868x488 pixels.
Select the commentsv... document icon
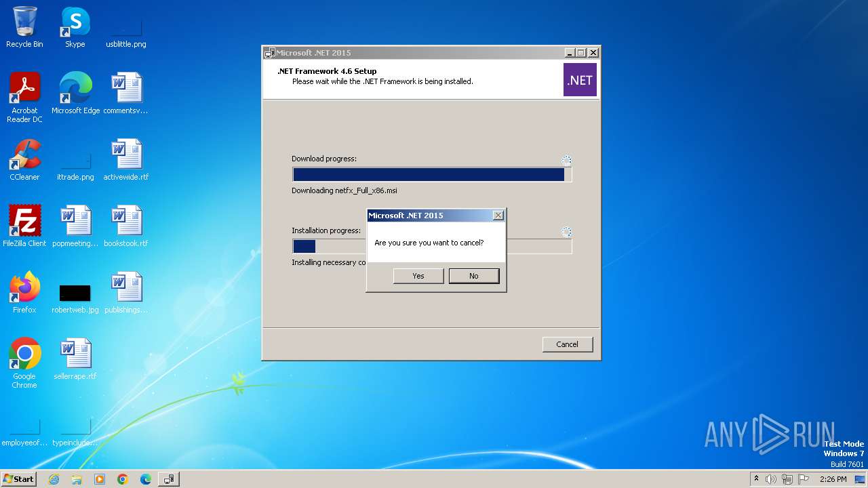pyautogui.click(x=126, y=94)
